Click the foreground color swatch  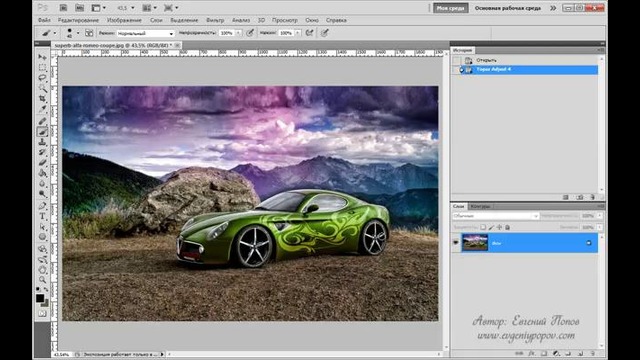40,298
